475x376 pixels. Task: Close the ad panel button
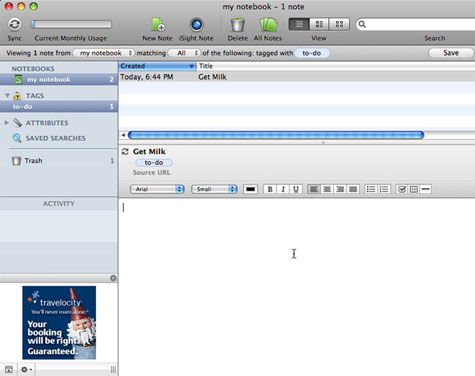click(113, 278)
